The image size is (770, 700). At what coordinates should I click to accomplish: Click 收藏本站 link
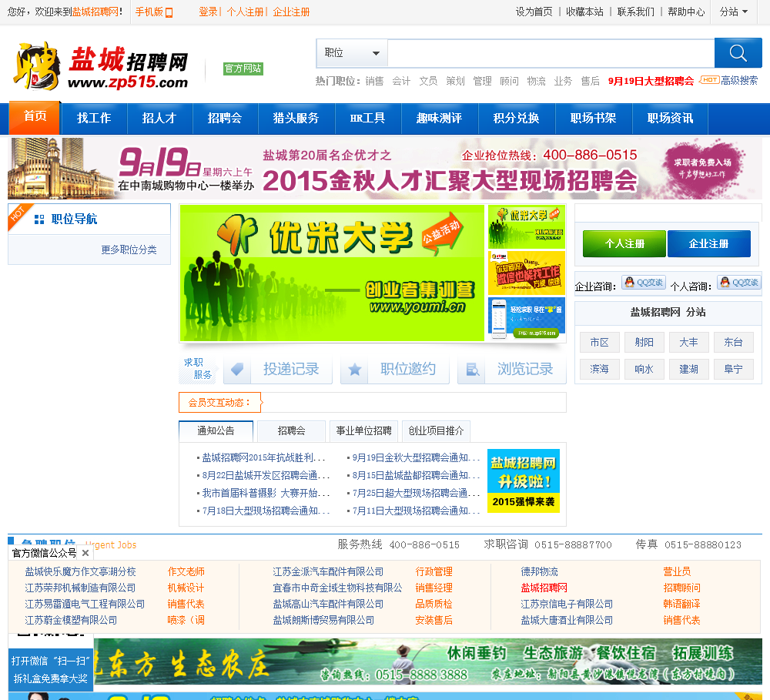pos(584,12)
